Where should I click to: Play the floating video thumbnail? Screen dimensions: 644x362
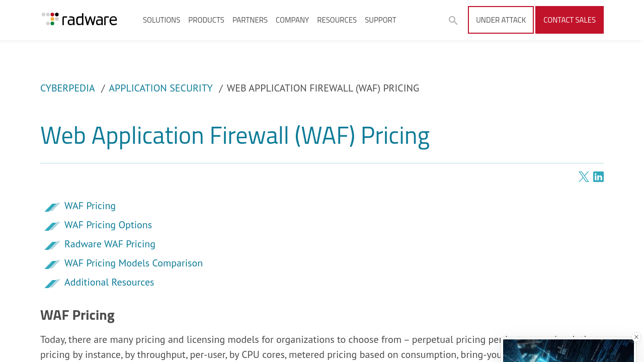click(569, 351)
